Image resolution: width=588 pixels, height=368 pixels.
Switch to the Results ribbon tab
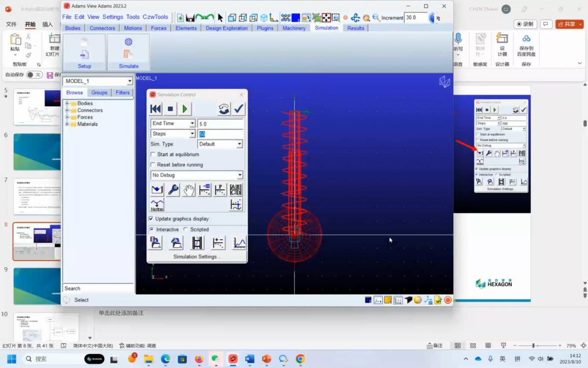tap(356, 28)
